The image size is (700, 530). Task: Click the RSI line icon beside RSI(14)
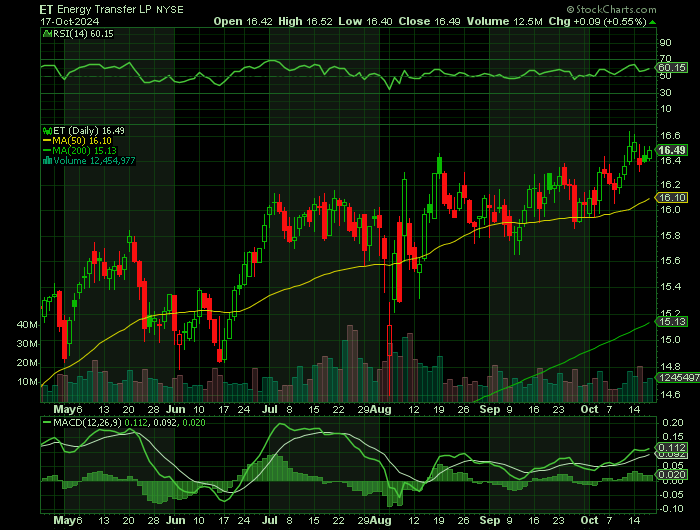pyautogui.click(x=47, y=33)
